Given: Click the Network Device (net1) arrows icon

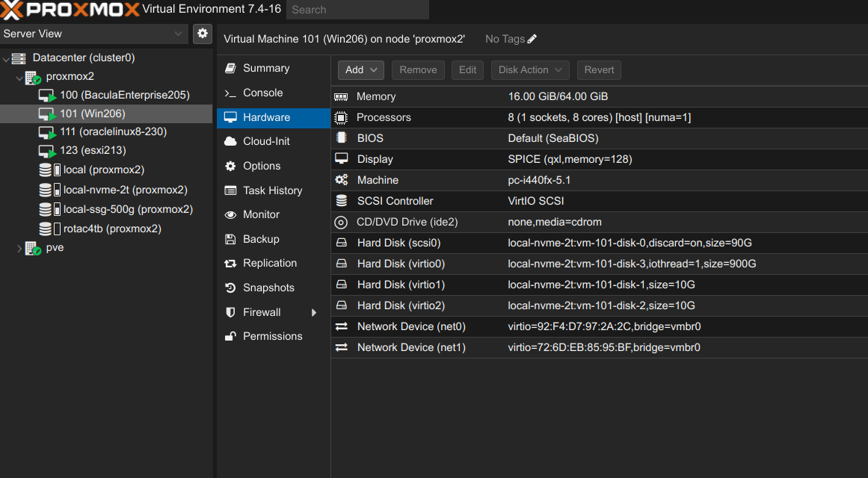Looking at the screenshot, I should pos(341,347).
